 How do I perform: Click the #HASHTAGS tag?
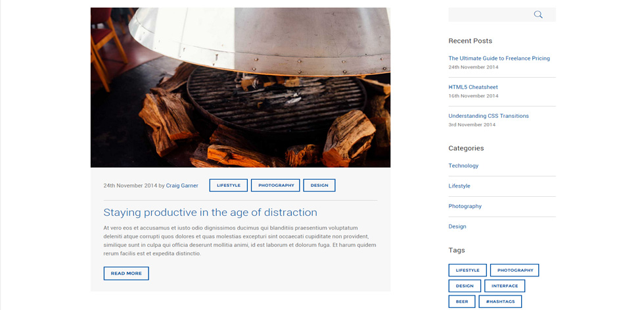[x=500, y=301]
